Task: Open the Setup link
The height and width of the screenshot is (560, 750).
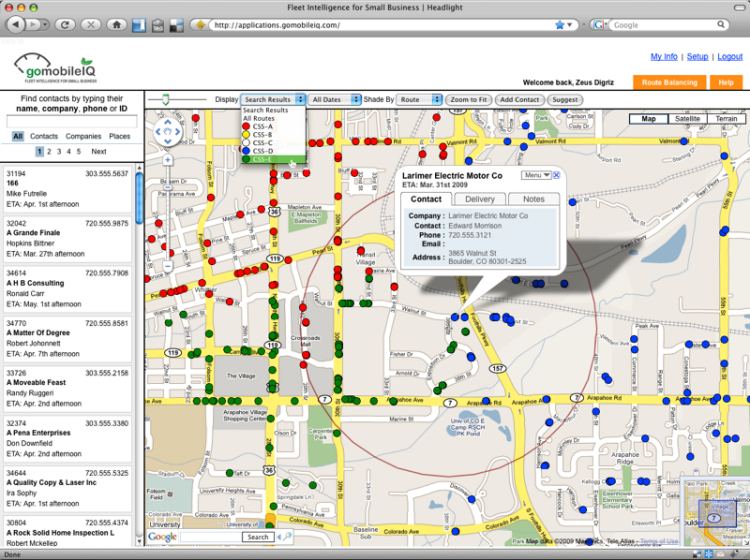Action: click(x=697, y=57)
